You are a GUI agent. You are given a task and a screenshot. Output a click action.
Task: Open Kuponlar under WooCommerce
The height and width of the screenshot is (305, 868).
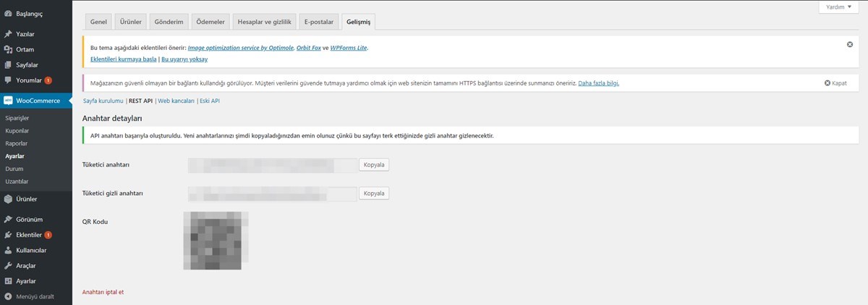(17, 130)
